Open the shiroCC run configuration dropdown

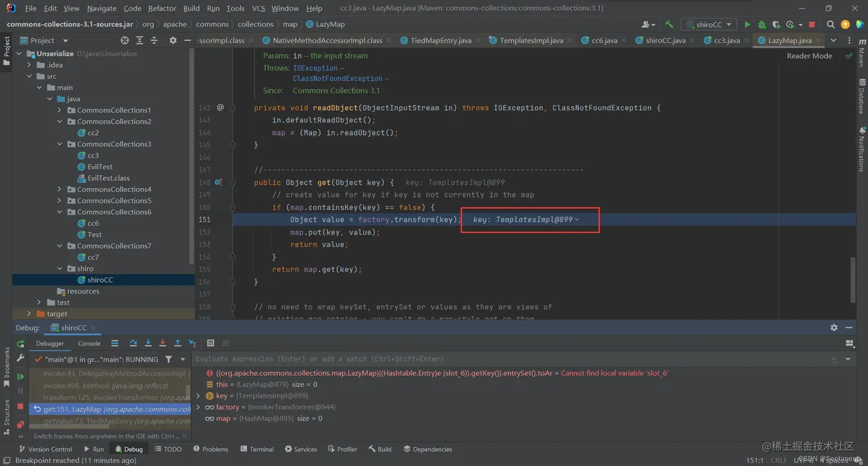[x=708, y=25]
